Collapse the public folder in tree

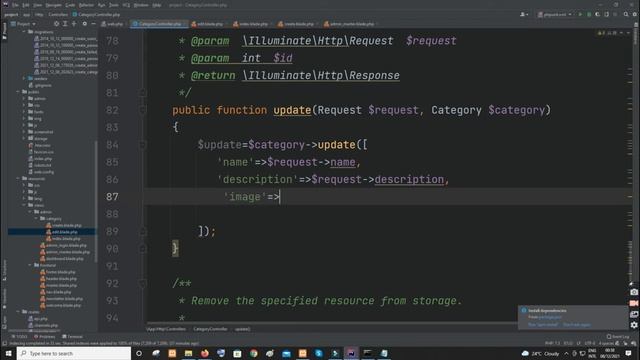pyautogui.click(x=18, y=92)
